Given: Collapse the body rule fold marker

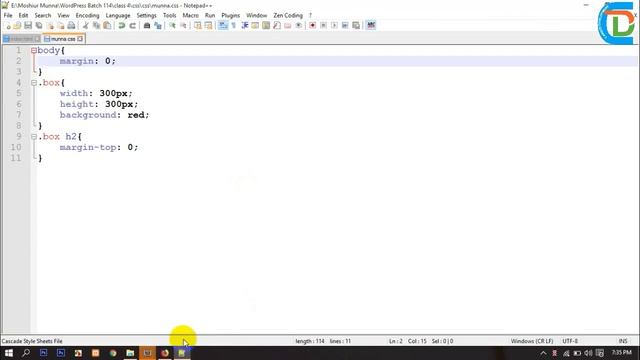Looking at the screenshot, I should coord(34,51).
